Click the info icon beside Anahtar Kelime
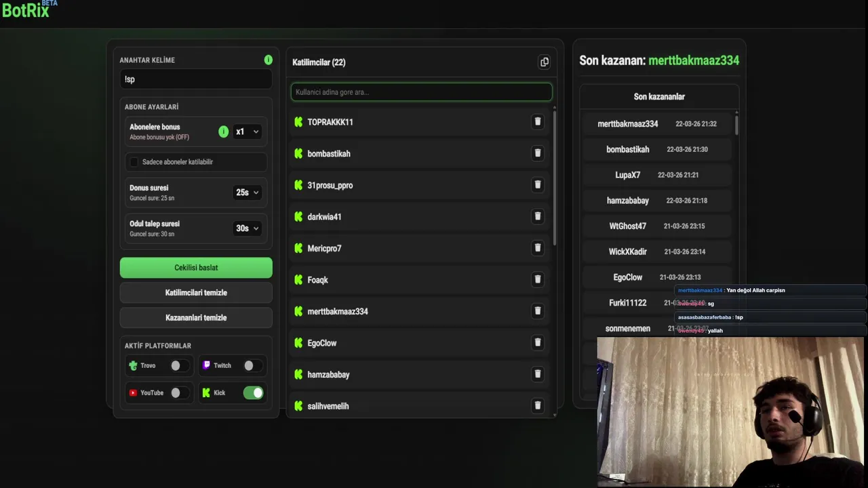The height and width of the screenshot is (488, 868). pos(269,60)
